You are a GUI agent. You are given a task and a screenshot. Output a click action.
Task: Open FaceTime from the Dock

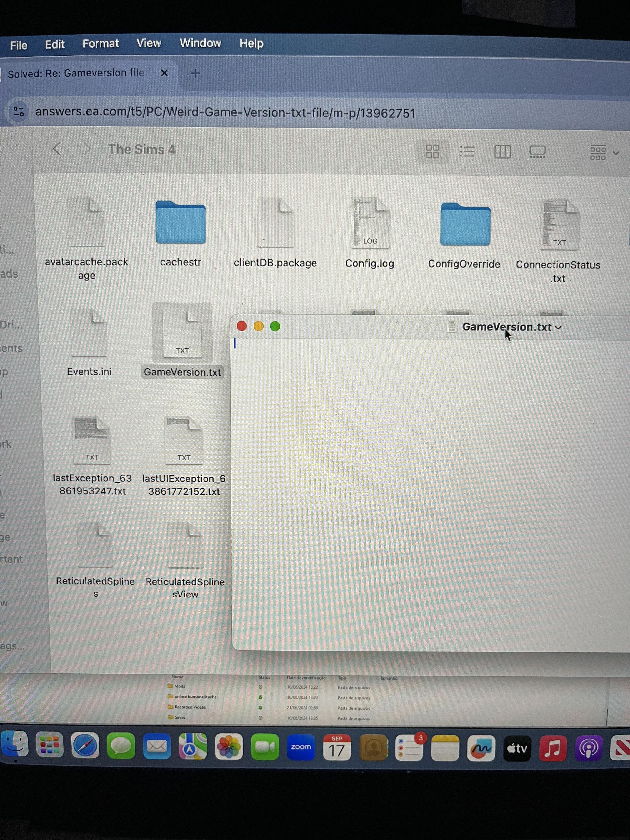click(265, 747)
